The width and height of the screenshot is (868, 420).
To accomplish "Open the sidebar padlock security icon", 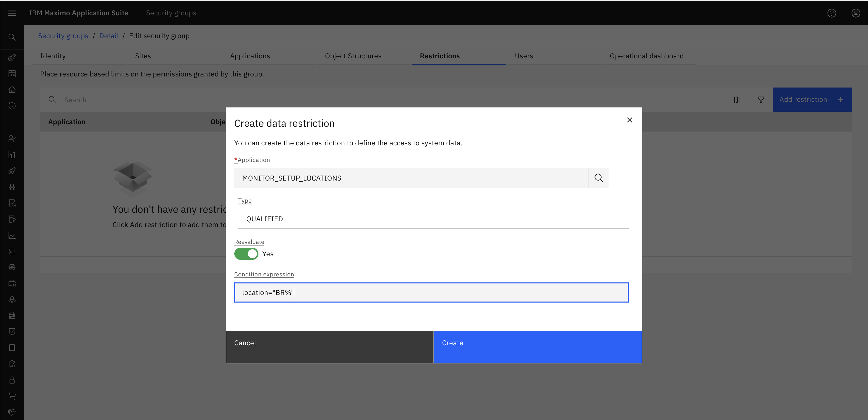I will (x=12, y=380).
